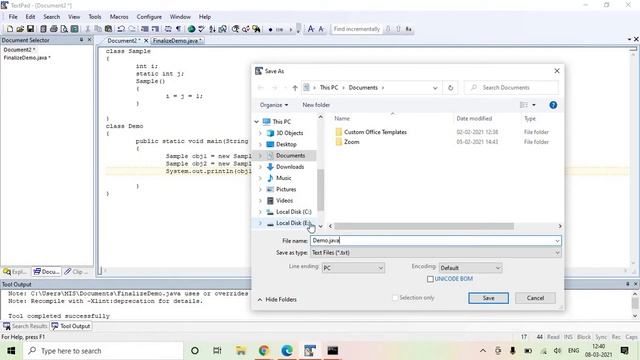Click the Save floppy disk toolbar icon

pyautogui.click(x=30, y=29)
